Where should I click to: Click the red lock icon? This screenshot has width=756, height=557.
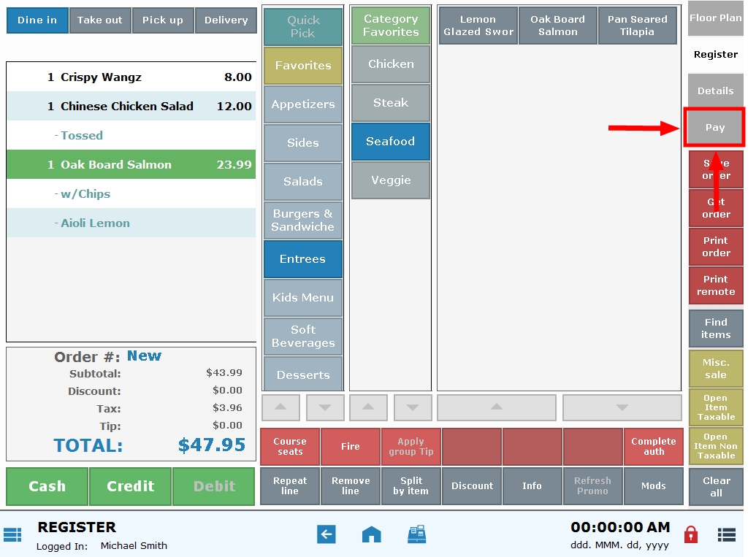tap(691, 534)
